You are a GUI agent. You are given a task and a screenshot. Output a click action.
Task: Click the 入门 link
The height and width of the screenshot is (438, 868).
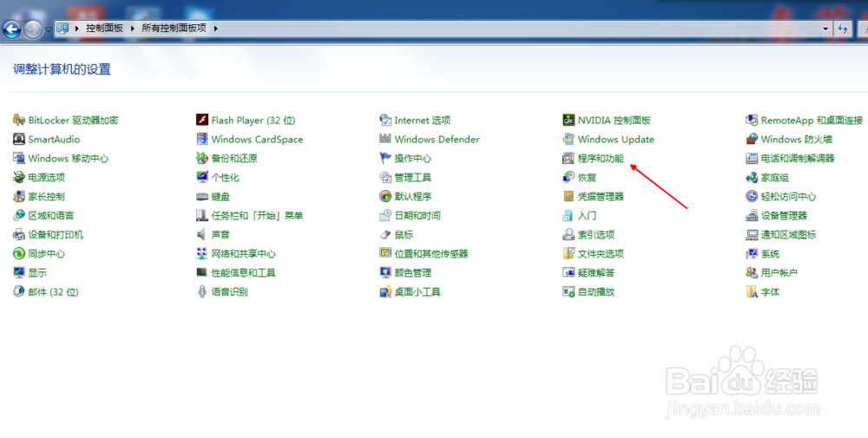click(x=587, y=216)
